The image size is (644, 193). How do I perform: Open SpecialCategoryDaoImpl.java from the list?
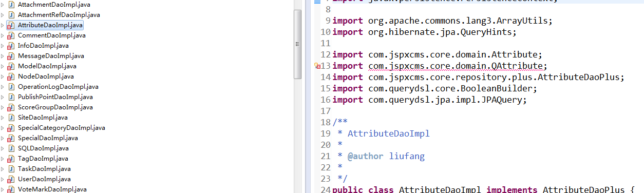pos(62,128)
